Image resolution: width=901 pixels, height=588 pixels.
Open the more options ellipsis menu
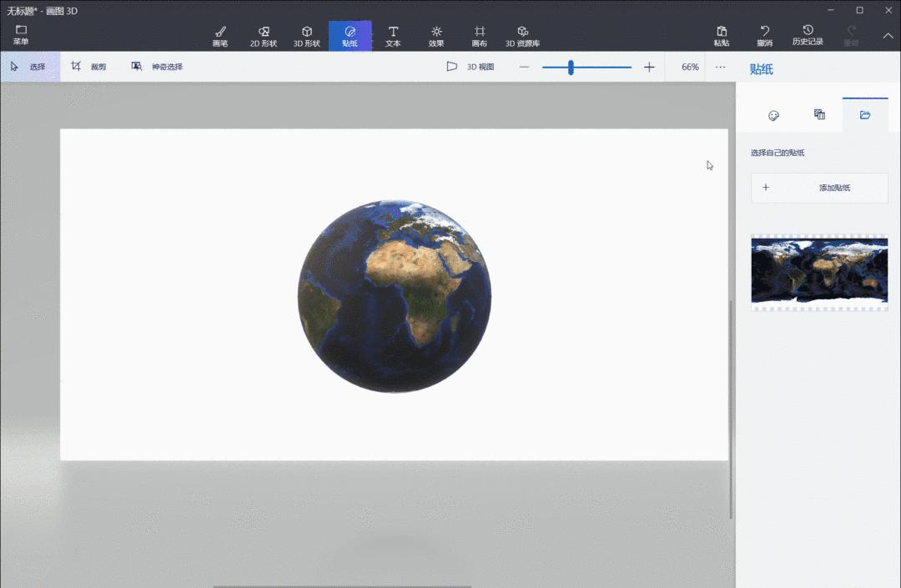[721, 67]
